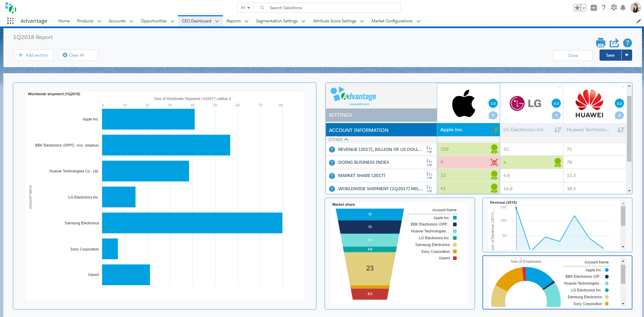This screenshot has width=644, height=317.
Task: Click the Apple Inc. legend swatch in Market share
Action: click(x=455, y=218)
